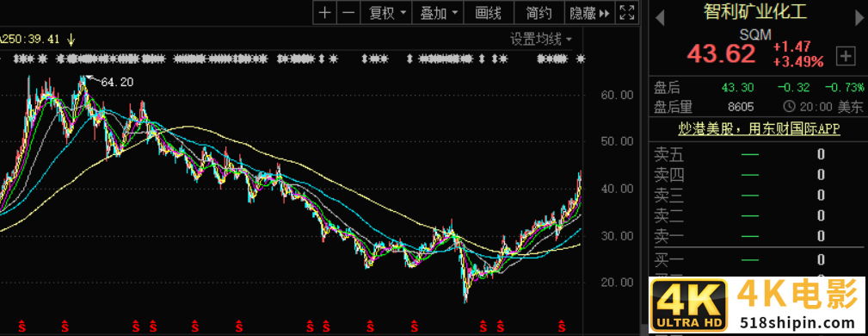
Task: Click the price change +1.47
Action: point(792,47)
